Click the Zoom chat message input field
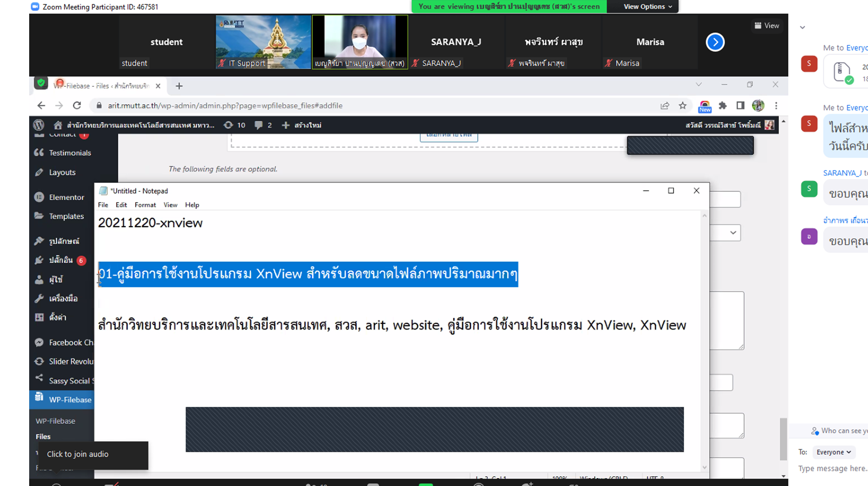Screen dimensions: 868x486 (833, 469)
